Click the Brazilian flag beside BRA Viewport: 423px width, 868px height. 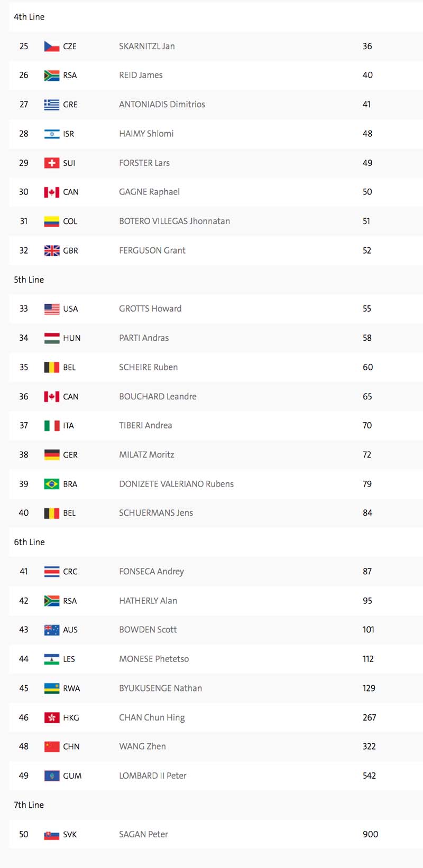point(51,484)
